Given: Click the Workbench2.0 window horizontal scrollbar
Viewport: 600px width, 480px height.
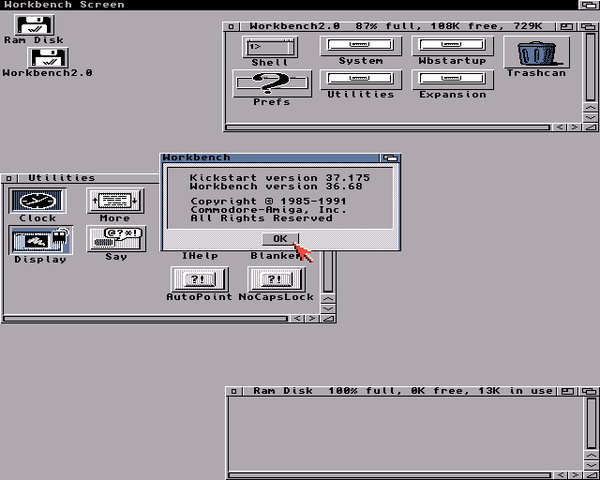Looking at the screenshot, I should point(390,127).
